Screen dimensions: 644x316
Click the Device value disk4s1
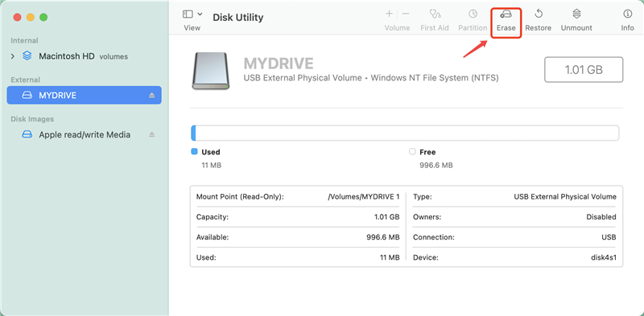pos(605,258)
